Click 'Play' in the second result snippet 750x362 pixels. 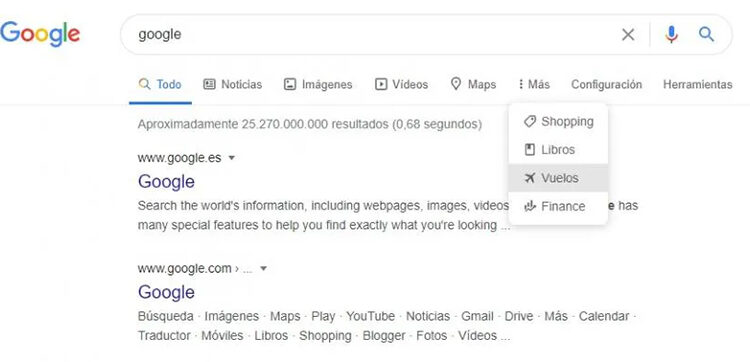(323, 316)
